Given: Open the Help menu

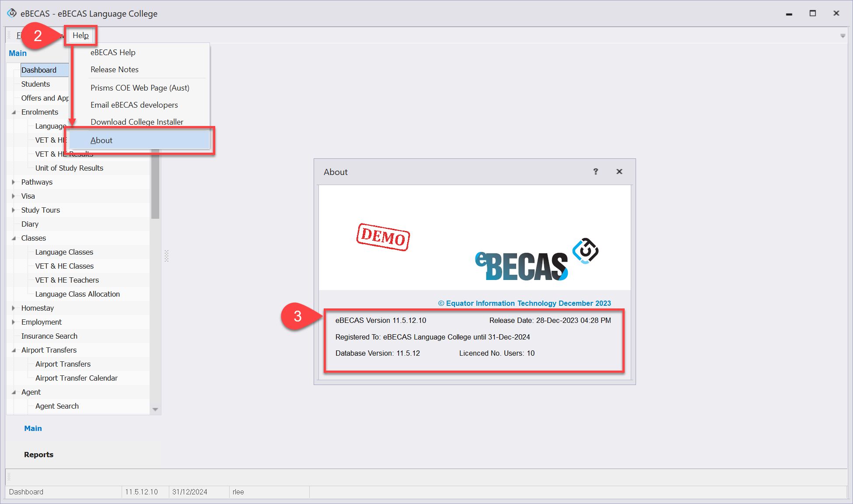Looking at the screenshot, I should pyautogui.click(x=80, y=35).
